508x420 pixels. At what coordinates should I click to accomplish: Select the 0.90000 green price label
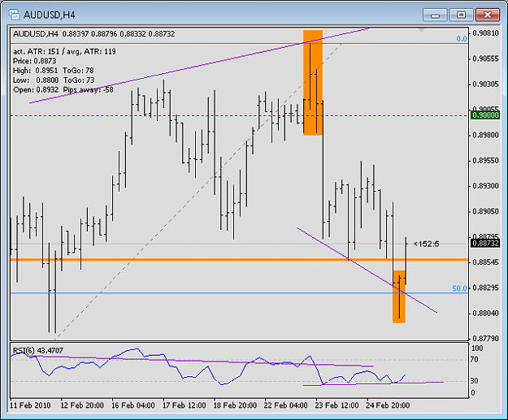coord(485,115)
